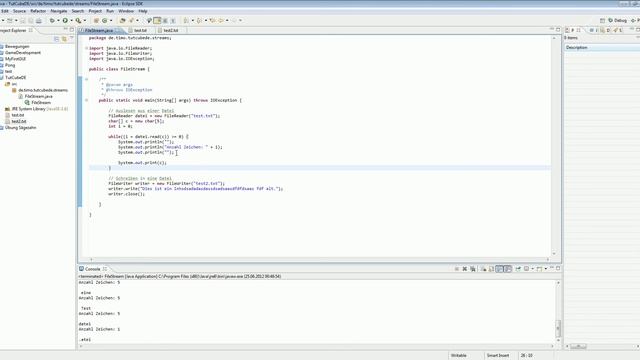Toggle Mark Occurrences in the toolbar
This screenshot has height=360, width=640.
[x=149, y=20]
